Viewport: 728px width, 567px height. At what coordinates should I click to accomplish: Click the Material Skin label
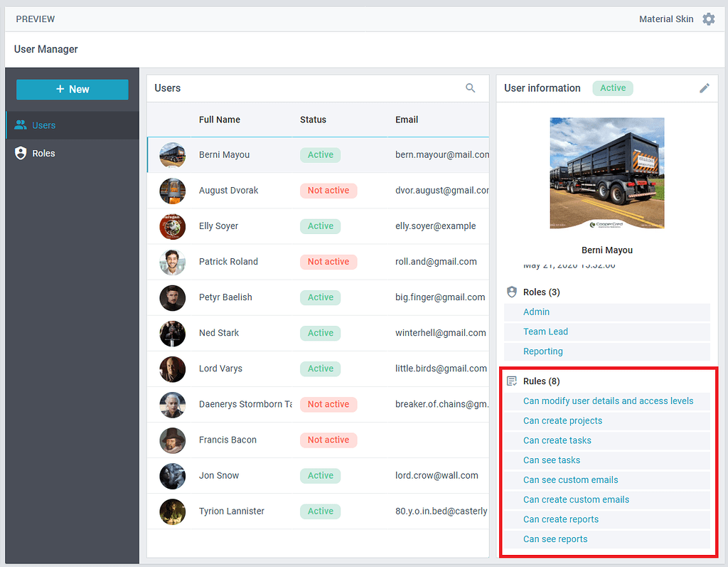pyautogui.click(x=665, y=19)
